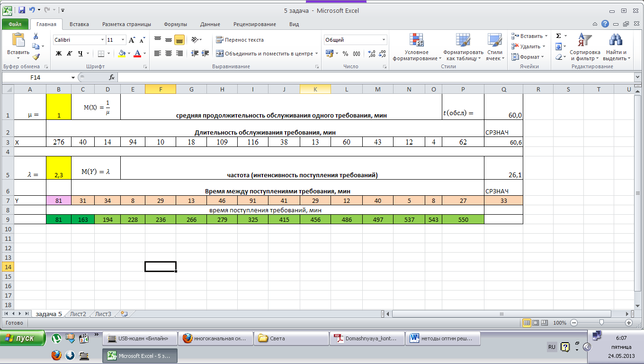Image resolution: width=644 pixels, height=364 pixels.
Task: Open Форматировать как таблицу dropdown
Action: [463, 47]
